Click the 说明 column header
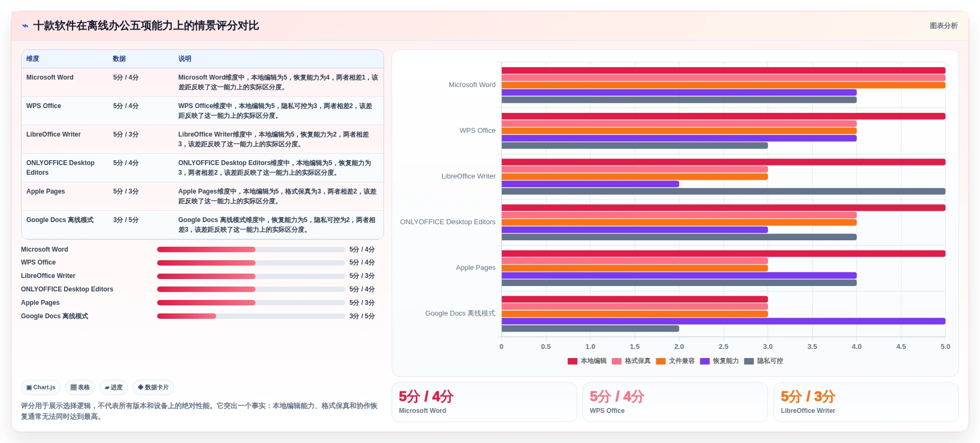Screen dimensions: 980x443 tap(184, 59)
